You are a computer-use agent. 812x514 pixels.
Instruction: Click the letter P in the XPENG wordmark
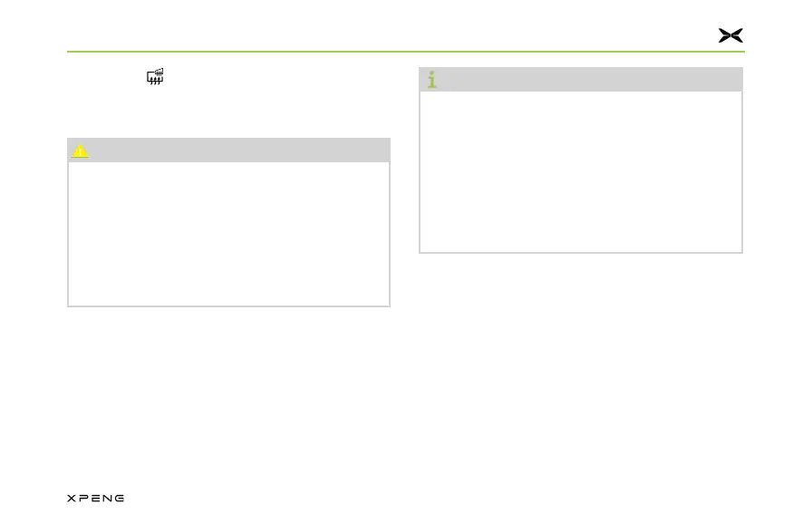coord(82,498)
